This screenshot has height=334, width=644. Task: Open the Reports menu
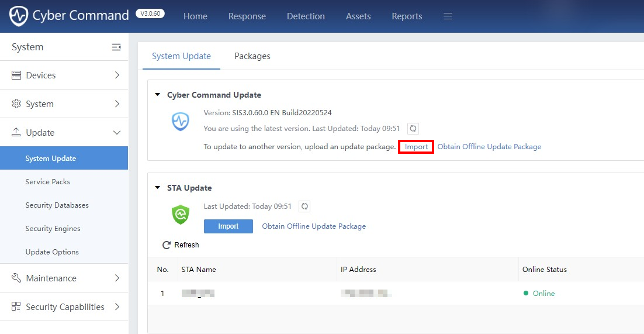[x=407, y=16]
